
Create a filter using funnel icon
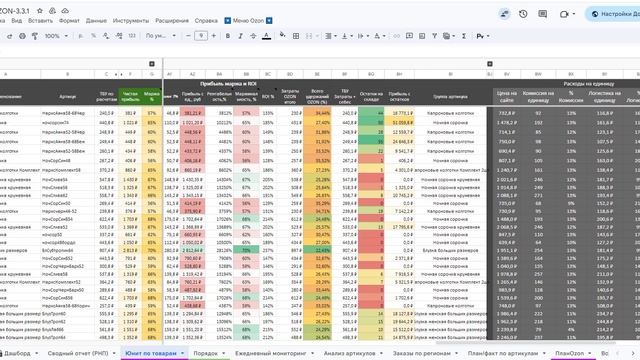point(435,36)
